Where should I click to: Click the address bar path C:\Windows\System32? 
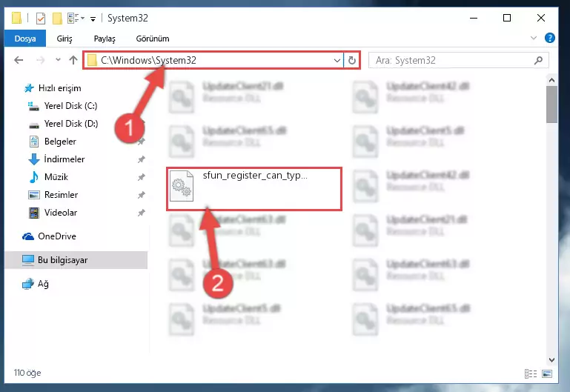tap(149, 60)
